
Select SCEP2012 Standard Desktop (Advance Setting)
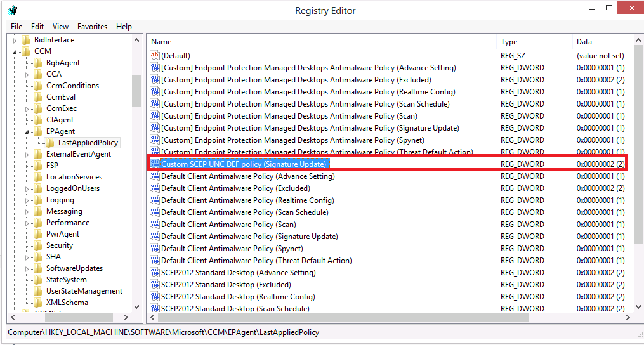(238, 273)
